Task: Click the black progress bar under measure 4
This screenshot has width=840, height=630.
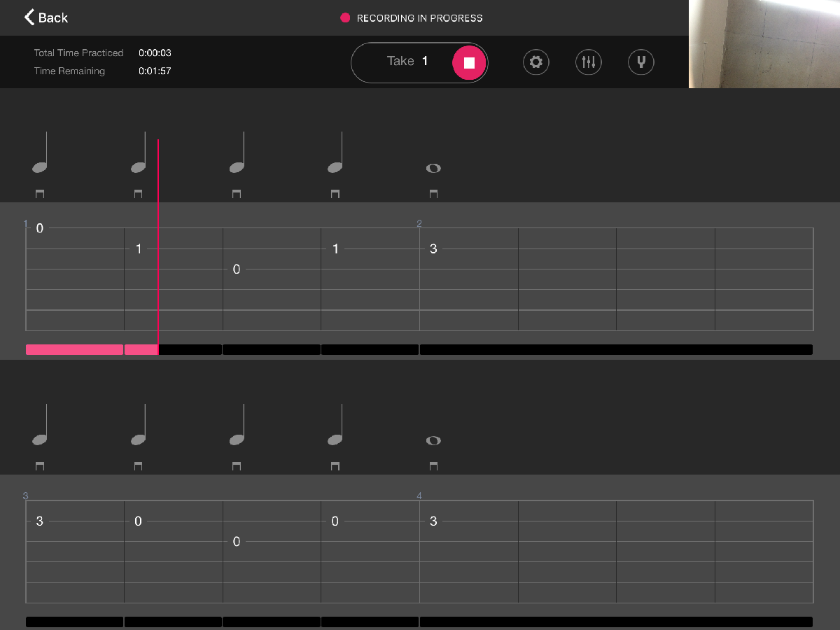Action: pos(616,622)
